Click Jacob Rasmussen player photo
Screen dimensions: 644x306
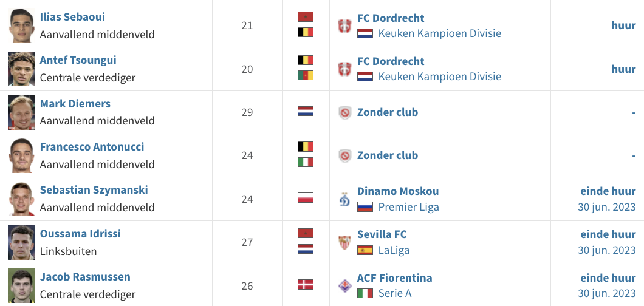coord(22,285)
